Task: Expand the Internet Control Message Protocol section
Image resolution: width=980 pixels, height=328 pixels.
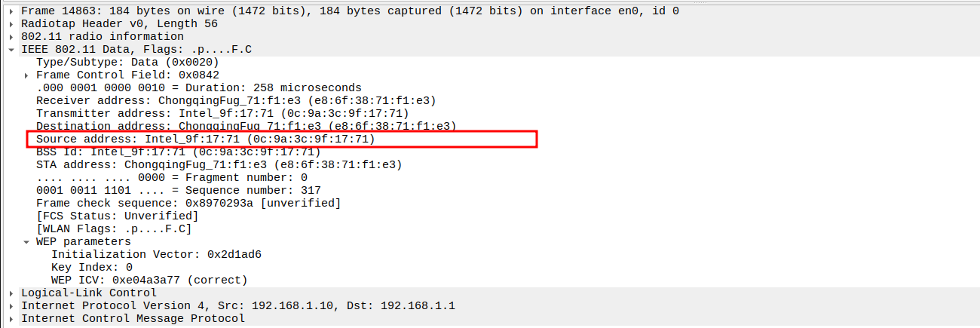Action: click(11, 318)
